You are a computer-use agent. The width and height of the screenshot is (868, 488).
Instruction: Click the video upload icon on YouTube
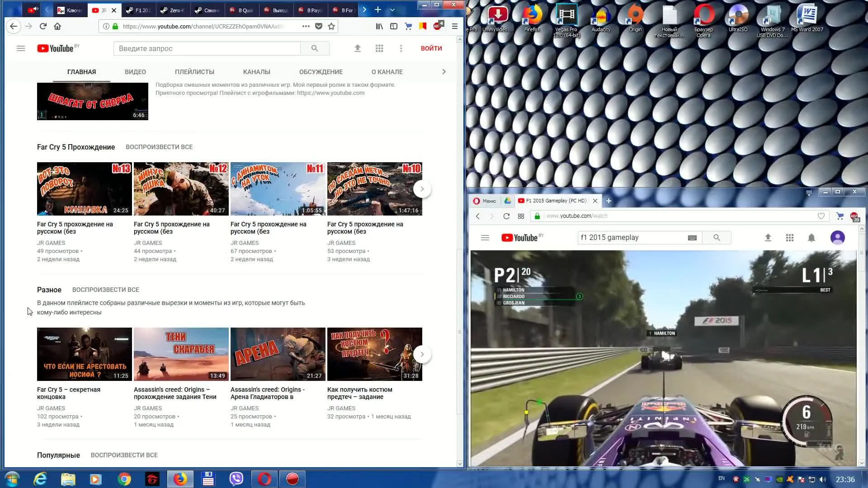coord(357,48)
